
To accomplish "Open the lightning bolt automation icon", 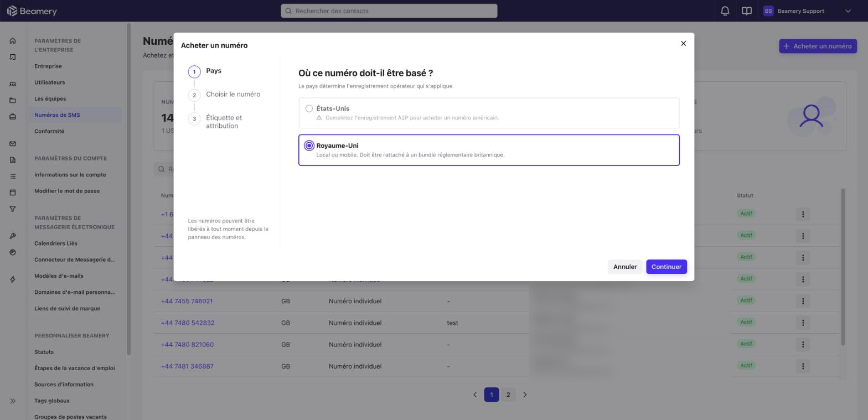I will pyautogui.click(x=13, y=279).
